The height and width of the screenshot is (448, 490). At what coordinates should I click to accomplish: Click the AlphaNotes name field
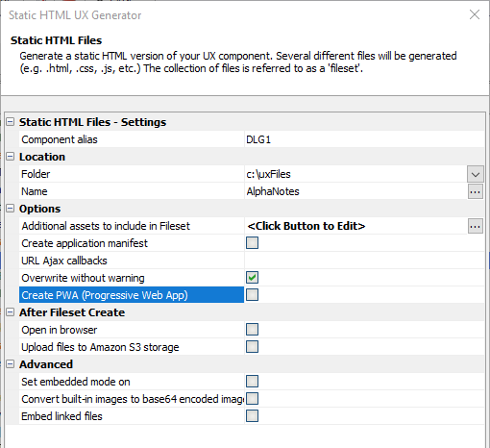[355, 191]
